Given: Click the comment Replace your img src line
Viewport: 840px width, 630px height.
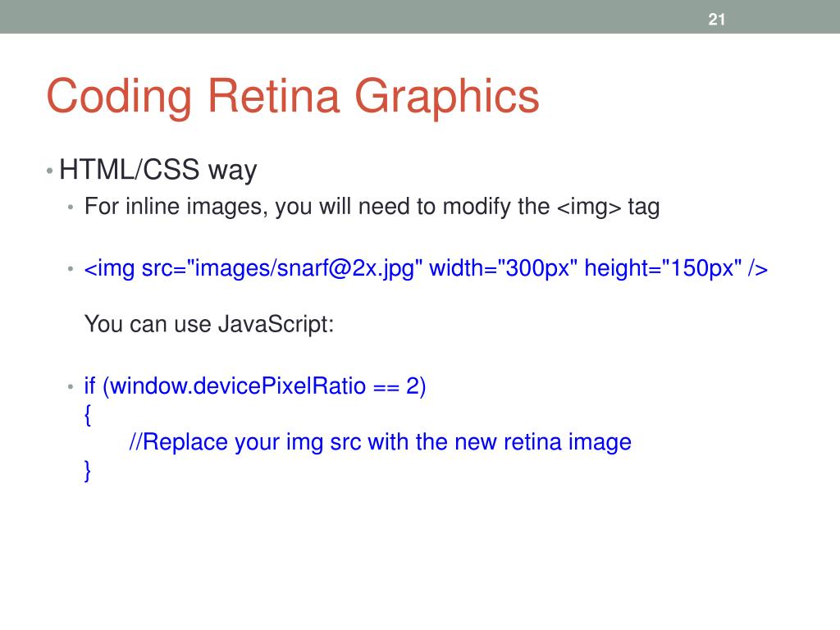Looking at the screenshot, I should (381, 442).
